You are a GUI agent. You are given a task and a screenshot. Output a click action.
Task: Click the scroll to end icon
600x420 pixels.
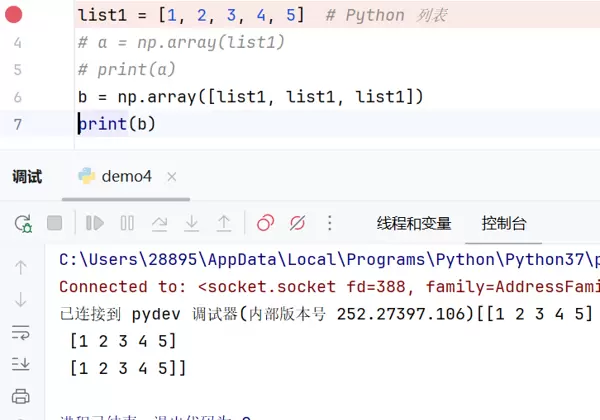click(x=21, y=364)
